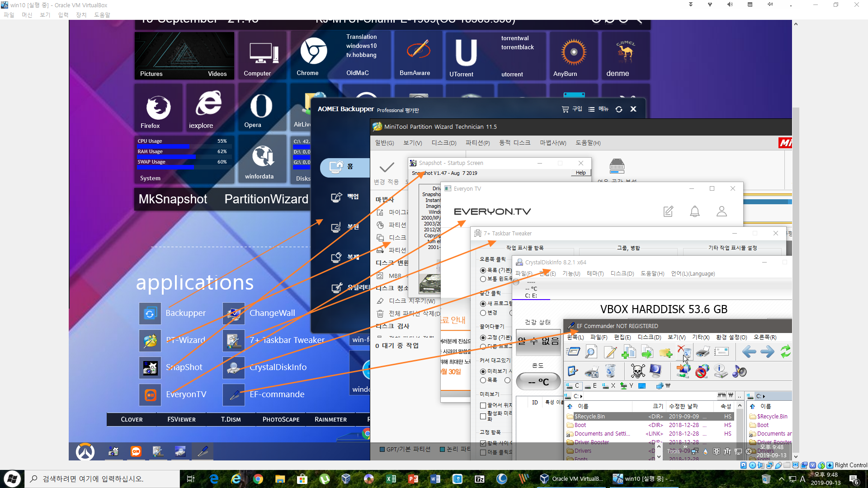This screenshot has width=868, height=488.
Task: Open the Firefox tile on the desktop
Action: (158, 108)
